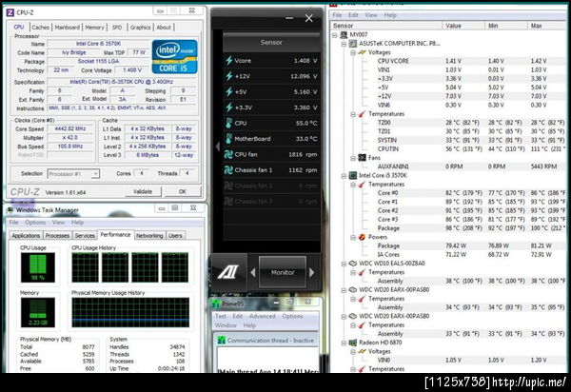
Task: Collapse the MY007 root node
Action: pyautogui.click(x=335, y=35)
